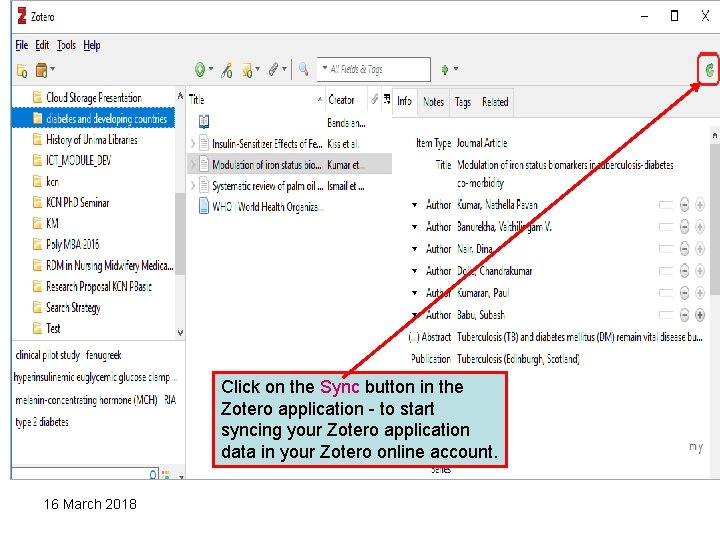The height and width of the screenshot is (540, 720).
Task: Open the search mode dropdown in search box
Action: coord(325,68)
